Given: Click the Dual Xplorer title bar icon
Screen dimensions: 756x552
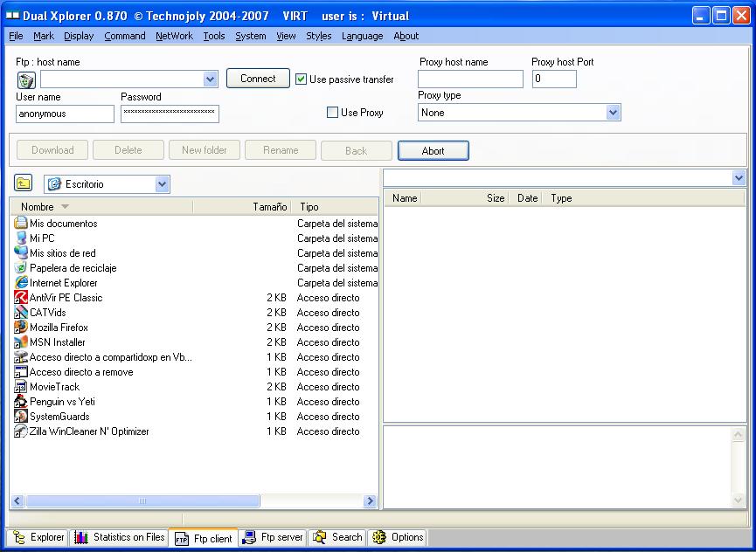Looking at the screenshot, I should tap(11, 16).
